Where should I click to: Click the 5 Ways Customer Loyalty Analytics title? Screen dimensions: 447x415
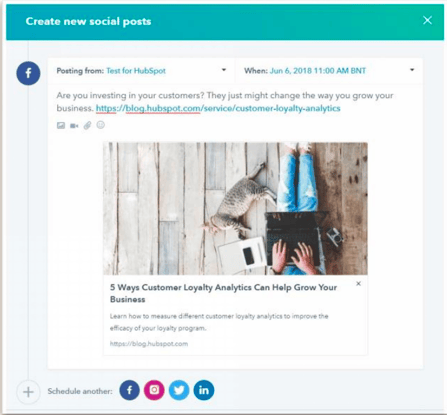[x=223, y=293]
